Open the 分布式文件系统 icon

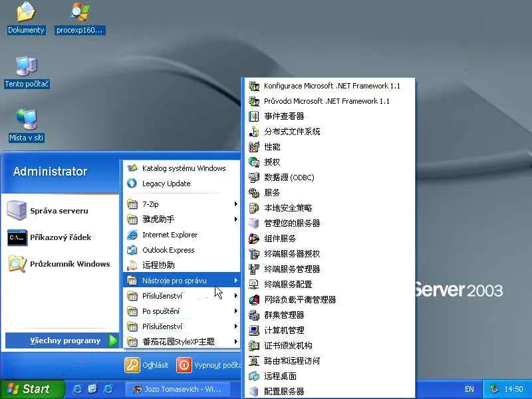[x=254, y=132]
